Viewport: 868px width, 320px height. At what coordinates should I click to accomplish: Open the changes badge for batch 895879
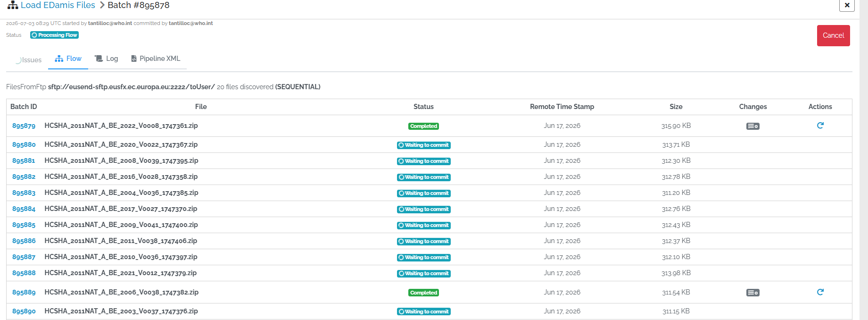point(752,126)
